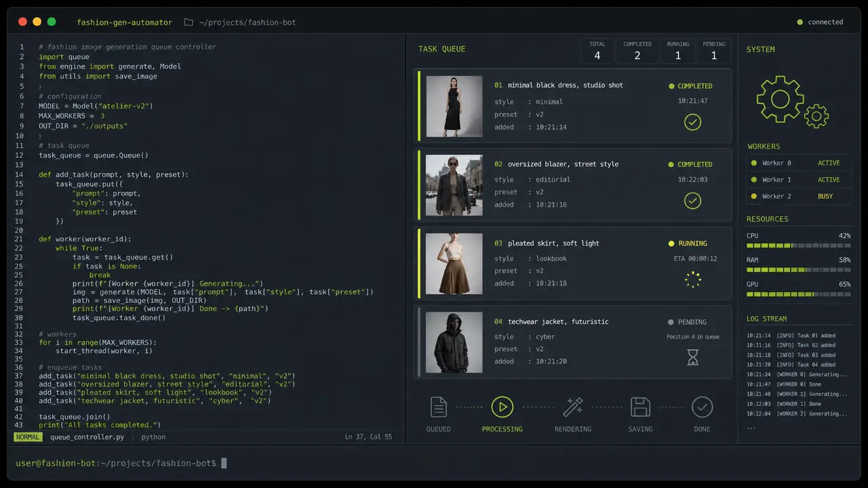Click the COMPLETED counter box
The width and height of the screenshot is (868, 488).
click(x=637, y=51)
